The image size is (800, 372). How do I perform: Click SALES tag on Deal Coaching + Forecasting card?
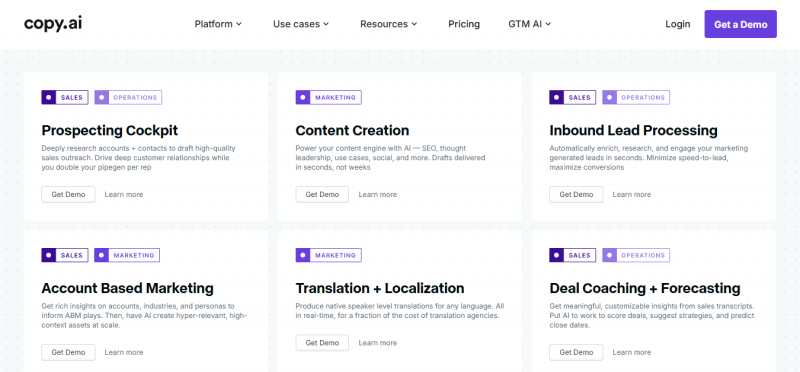(572, 255)
